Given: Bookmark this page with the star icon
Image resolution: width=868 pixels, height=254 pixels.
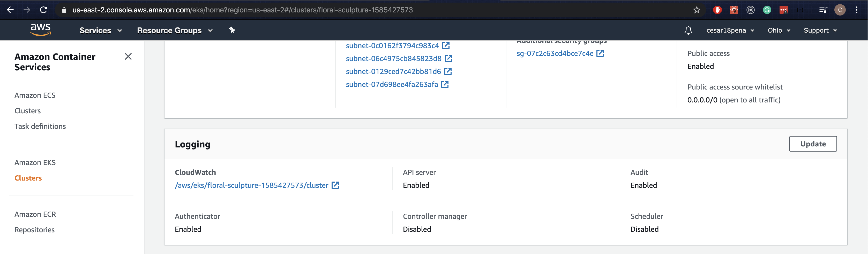Looking at the screenshot, I should point(697,10).
